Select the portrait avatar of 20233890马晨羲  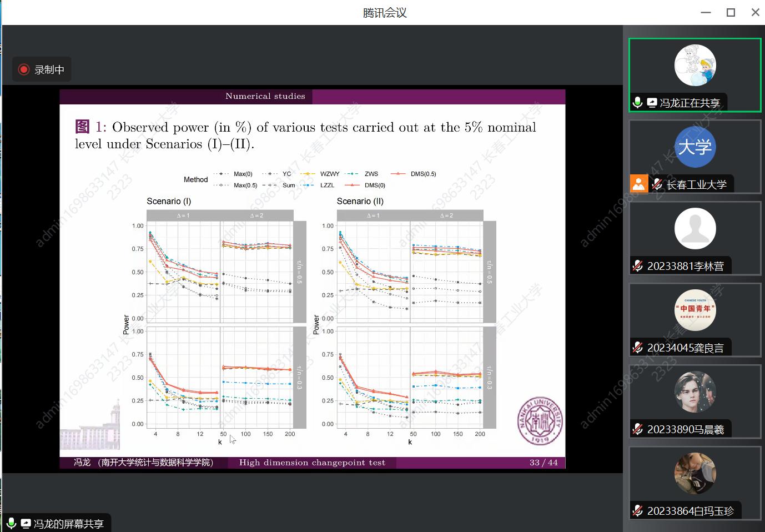coord(694,392)
